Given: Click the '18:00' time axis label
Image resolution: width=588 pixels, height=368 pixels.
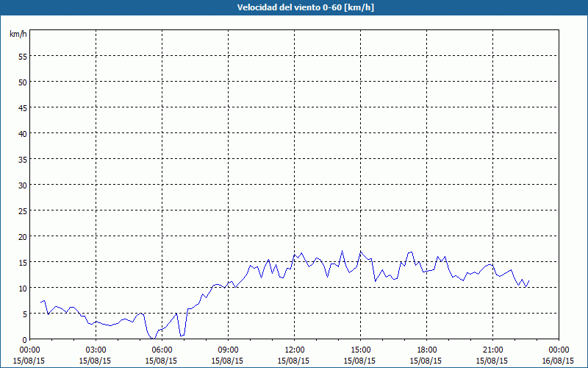Looking at the screenshot, I should [x=427, y=350].
